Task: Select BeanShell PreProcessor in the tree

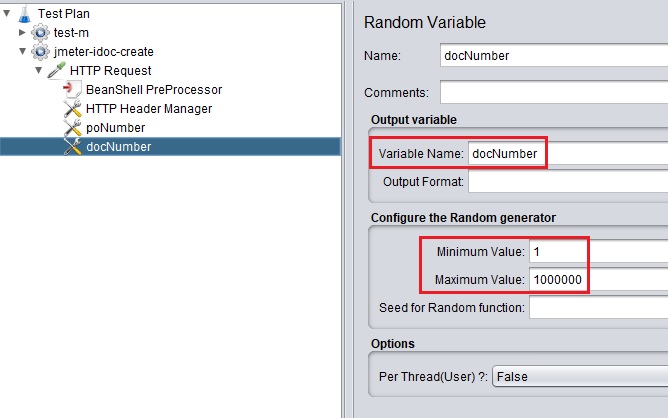Action: point(153,89)
